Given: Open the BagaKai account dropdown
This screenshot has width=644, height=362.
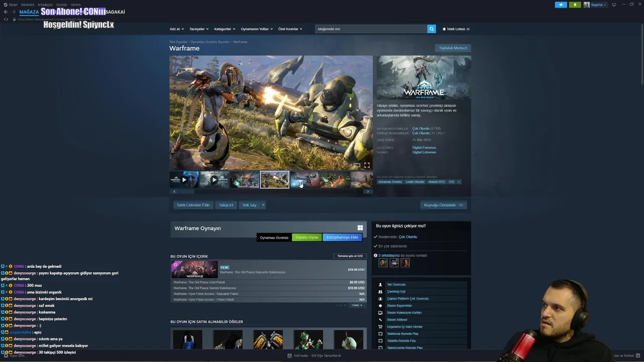Looking at the screenshot, I should pos(599,5).
